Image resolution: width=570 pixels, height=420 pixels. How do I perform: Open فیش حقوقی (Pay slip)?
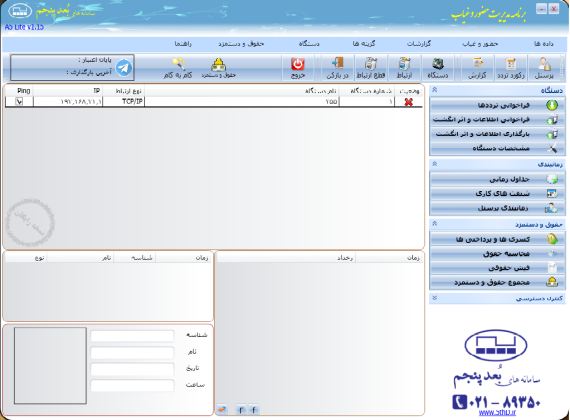point(497,268)
